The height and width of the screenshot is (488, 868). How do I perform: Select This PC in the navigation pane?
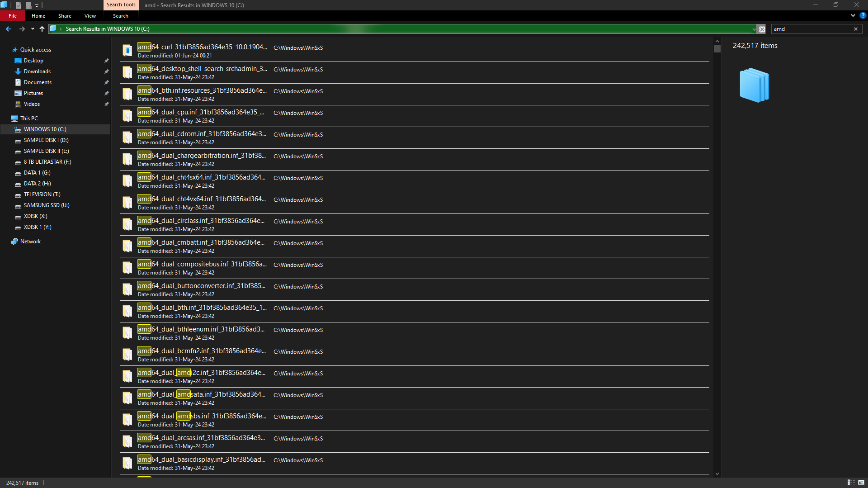pos(29,118)
